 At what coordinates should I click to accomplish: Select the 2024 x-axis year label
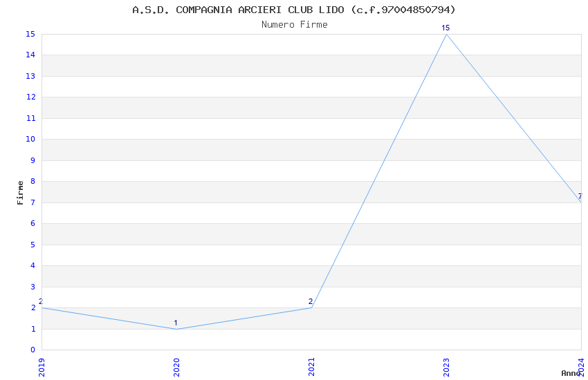581,368
